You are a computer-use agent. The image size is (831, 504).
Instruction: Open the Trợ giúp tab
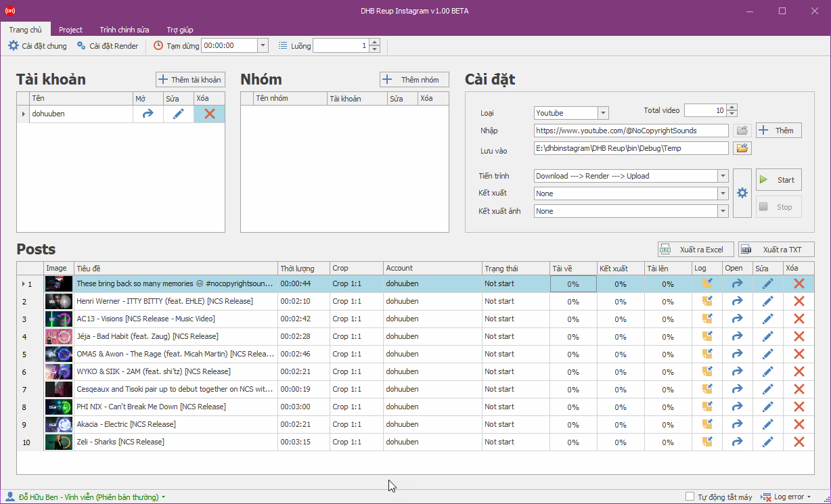pos(180,30)
